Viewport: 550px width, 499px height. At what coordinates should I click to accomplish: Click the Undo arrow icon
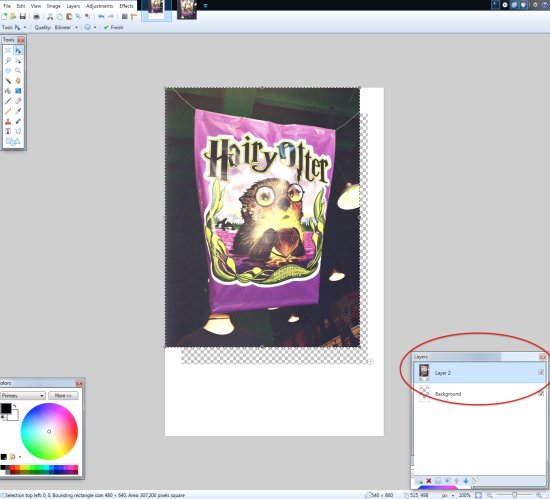101,16
